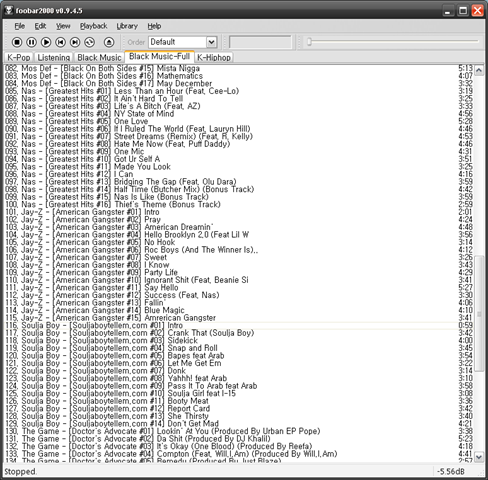
Task: Open the Help menu
Action: [x=154, y=26]
